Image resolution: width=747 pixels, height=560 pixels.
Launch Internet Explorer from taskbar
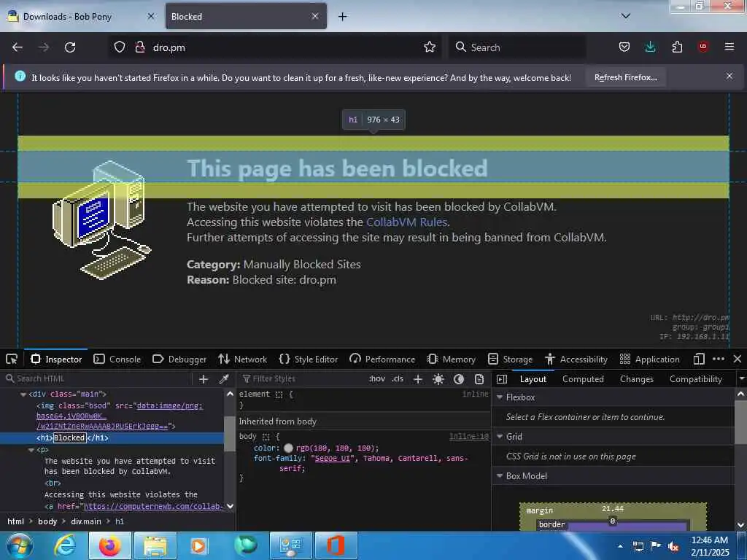pos(65,545)
